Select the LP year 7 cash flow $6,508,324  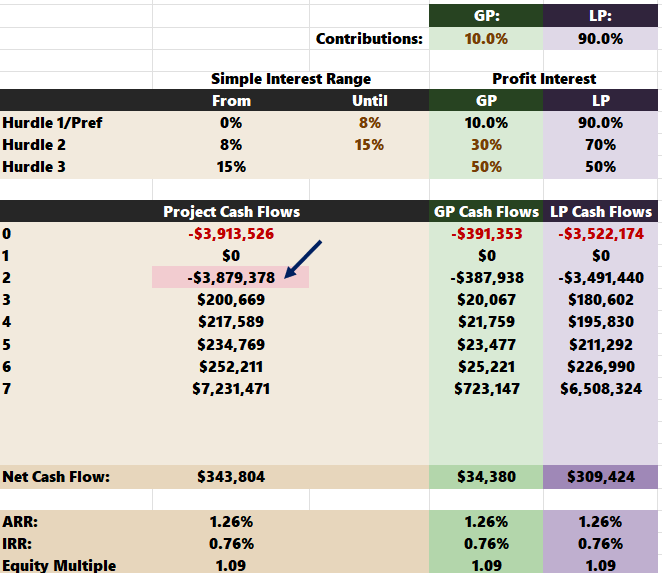600,388
